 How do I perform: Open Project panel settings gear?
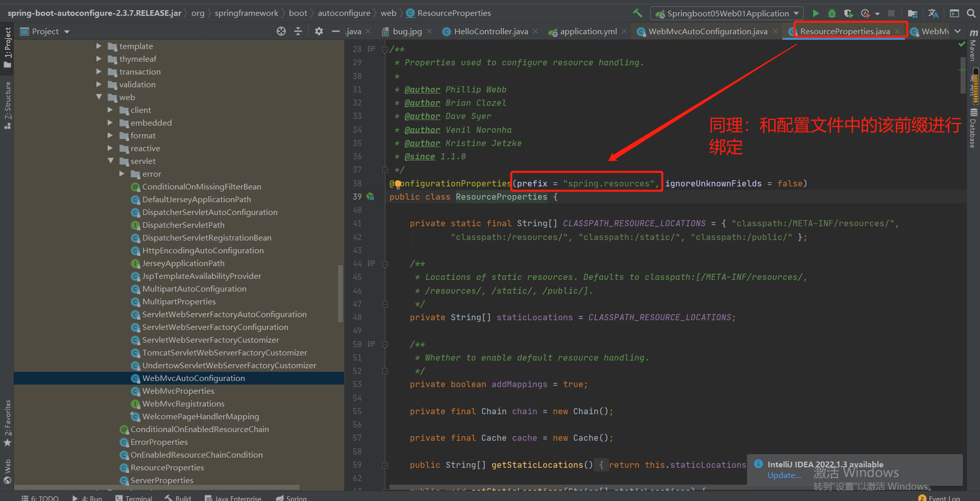[x=319, y=31]
